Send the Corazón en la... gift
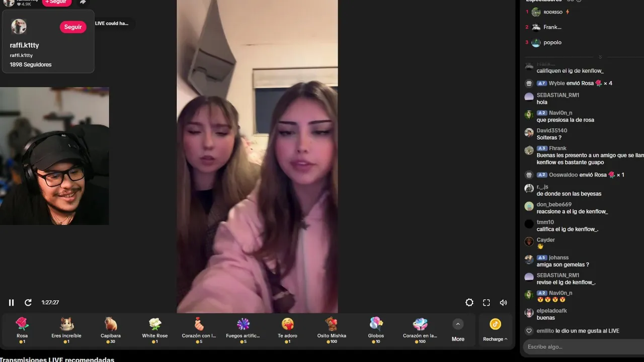The height and width of the screenshot is (362, 644). point(420,330)
